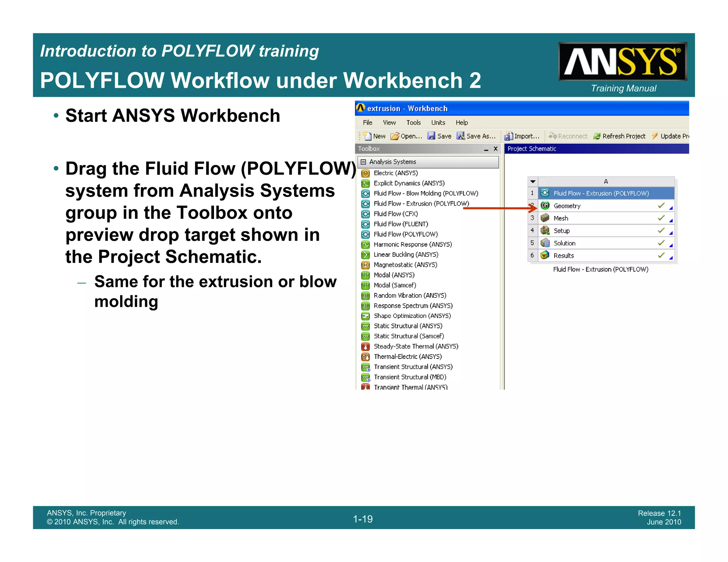Click the Refresh Project icon
Screen dimensions: 728x562
pos(597,136)
